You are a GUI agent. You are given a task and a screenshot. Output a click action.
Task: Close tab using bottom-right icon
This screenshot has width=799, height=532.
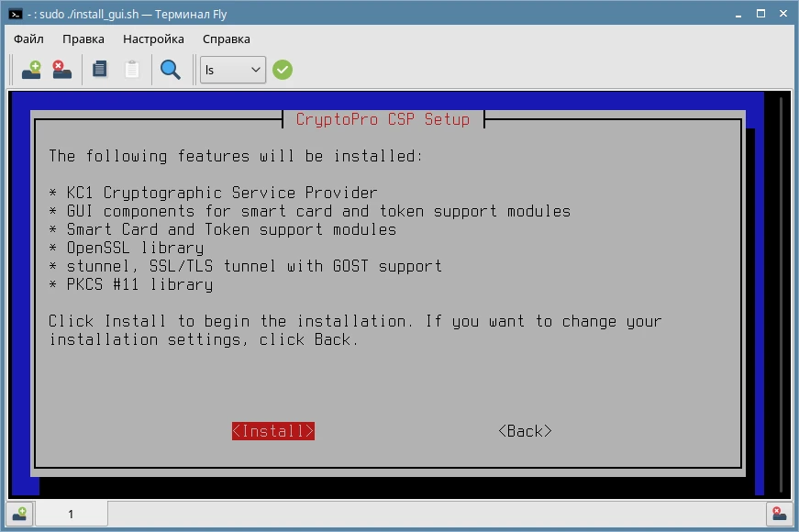[x=779, y=514]
